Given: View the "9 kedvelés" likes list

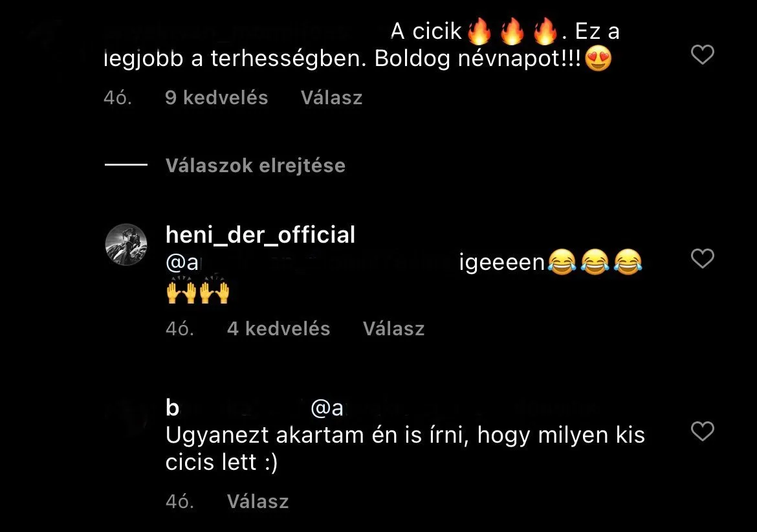Looking at the screenshot, I should [216, 98].
